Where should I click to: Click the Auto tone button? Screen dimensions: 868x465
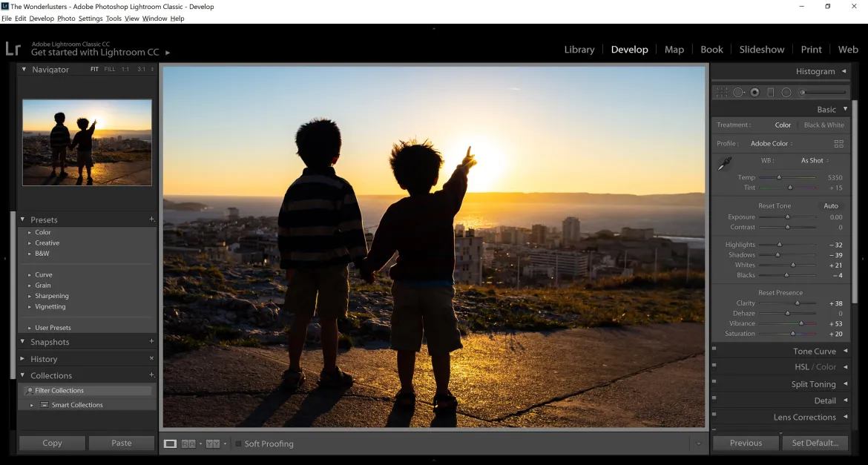pyautogui.click(x=831, y=205)
